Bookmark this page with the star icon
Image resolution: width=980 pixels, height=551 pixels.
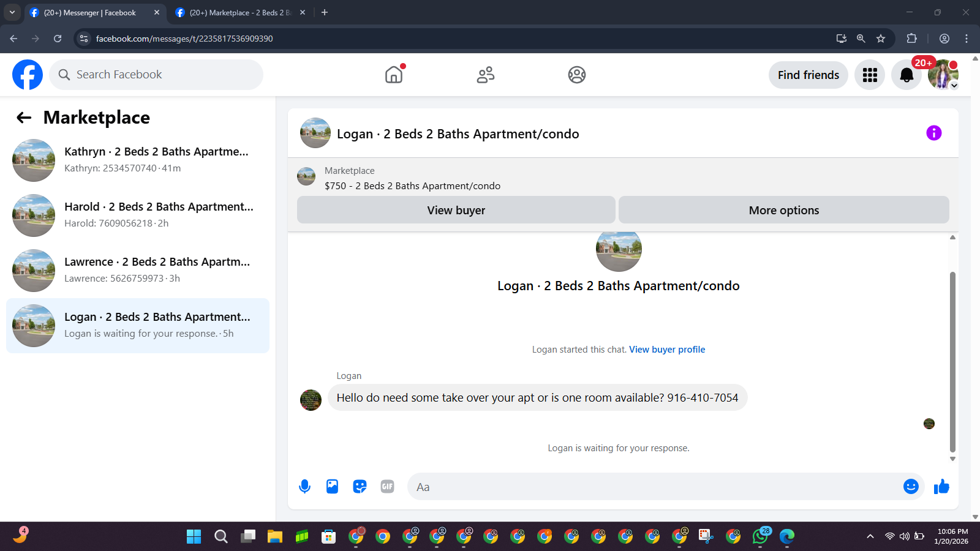tap(881, 39)
